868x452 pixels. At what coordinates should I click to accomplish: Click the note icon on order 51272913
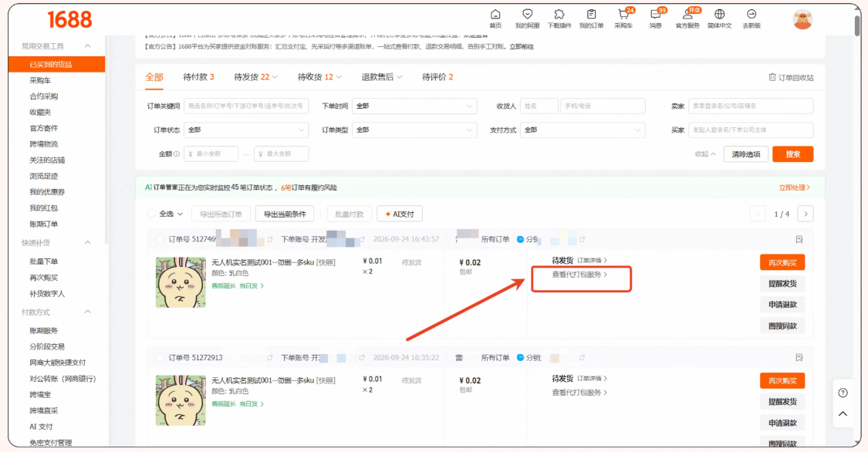pyautogui.click(x=799, y=358)
